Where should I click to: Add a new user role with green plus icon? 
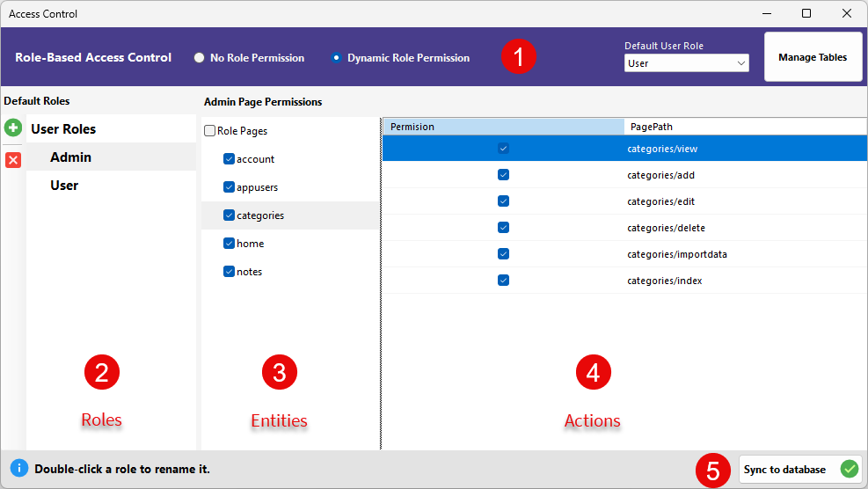(x=12, y=128)
